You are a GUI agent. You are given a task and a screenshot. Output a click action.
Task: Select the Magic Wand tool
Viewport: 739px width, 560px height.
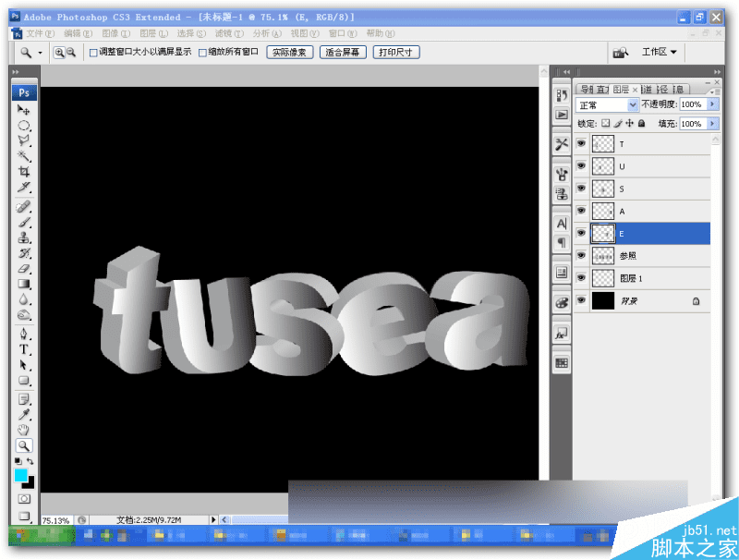tap(24, 156)
